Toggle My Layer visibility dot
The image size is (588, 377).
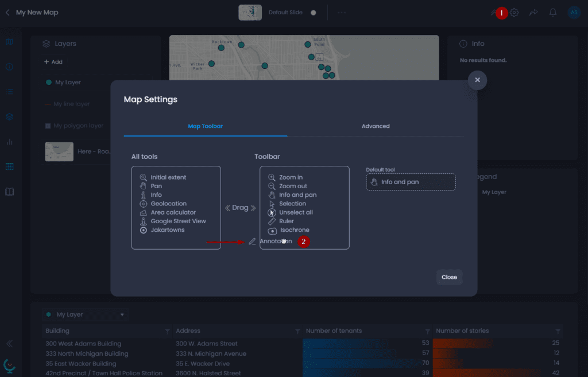tap(48, 83)
